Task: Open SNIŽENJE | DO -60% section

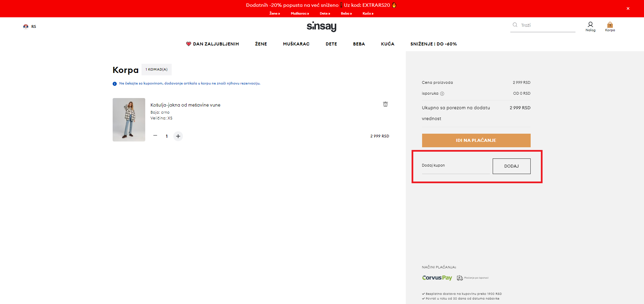Action: tap(433, 44)
